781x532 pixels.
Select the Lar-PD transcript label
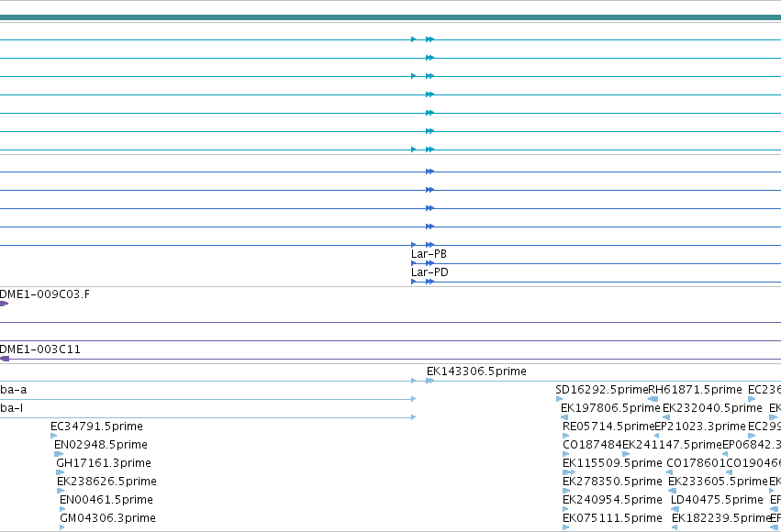tap(430, 272)
